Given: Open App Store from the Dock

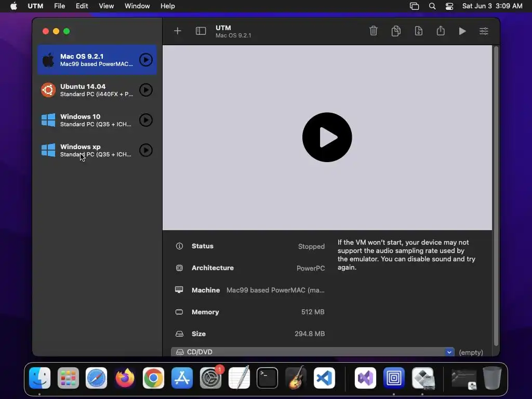Looking at the screenshot, I should (182, 378).
